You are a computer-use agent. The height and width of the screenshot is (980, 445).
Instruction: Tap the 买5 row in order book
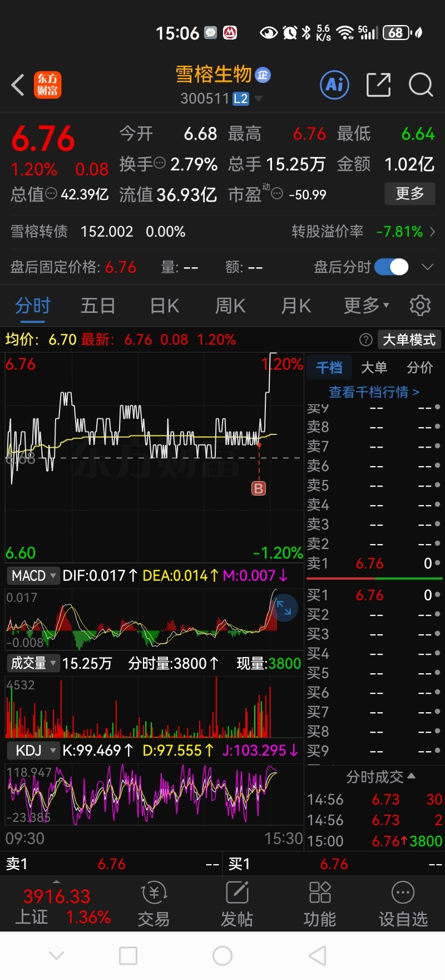click(x=374, y=673)
